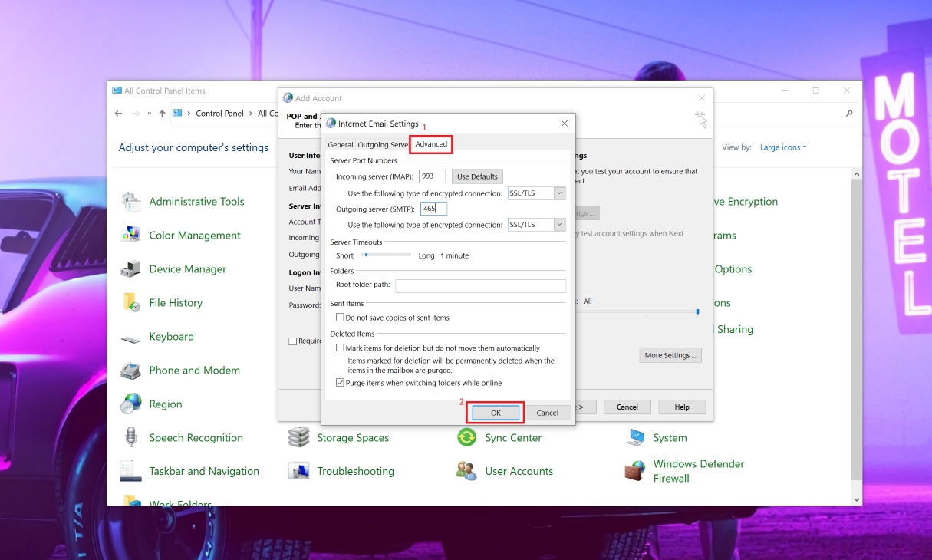The image size is (932, 560).
Task: Open outgoing server encryption type dropdown
Action: coord(559,225)
